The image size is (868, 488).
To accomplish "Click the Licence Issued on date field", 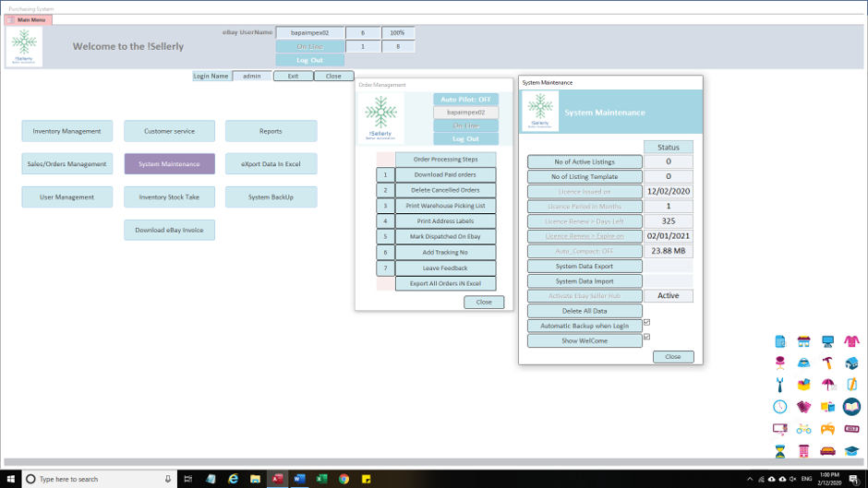I will [x=668, y=191].
